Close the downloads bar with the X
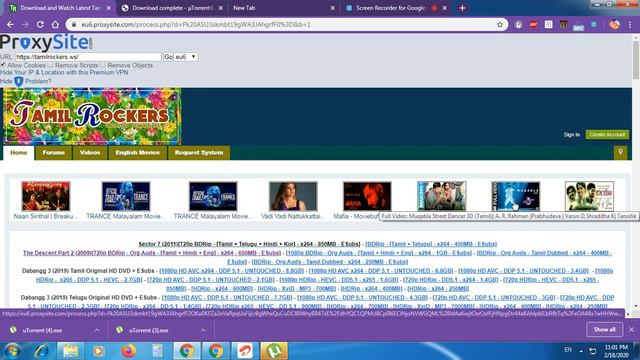The height and width of the screenshot is (360, 640). (x=631, y=329)
